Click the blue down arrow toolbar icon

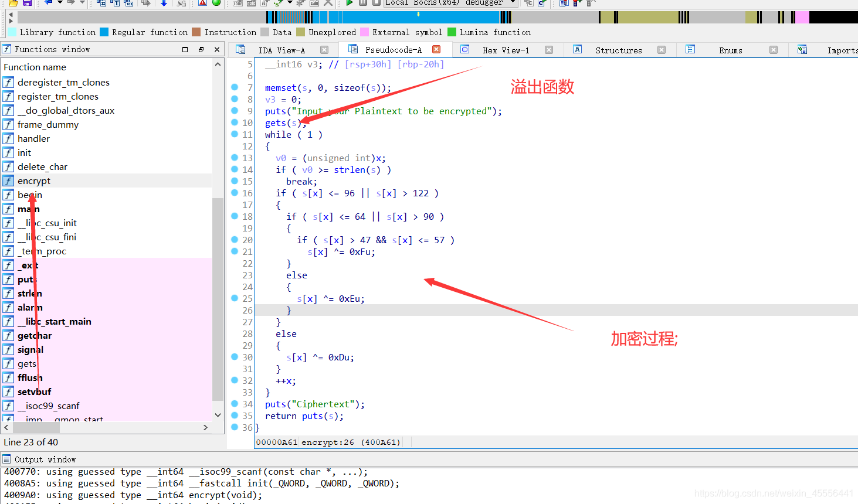[164, 2]
